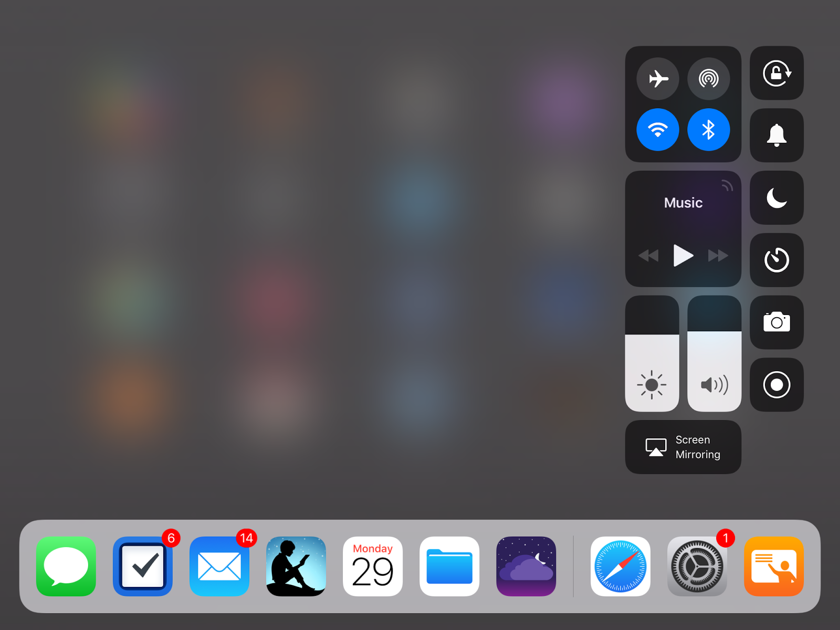Play music in the Music widget
840x630 pixels.
coord(683,256)
